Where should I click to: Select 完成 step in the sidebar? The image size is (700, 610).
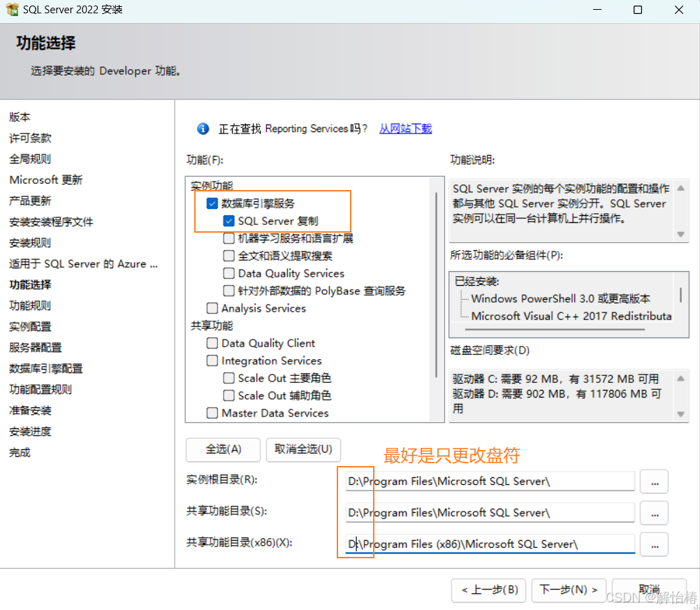pos(20,453)
